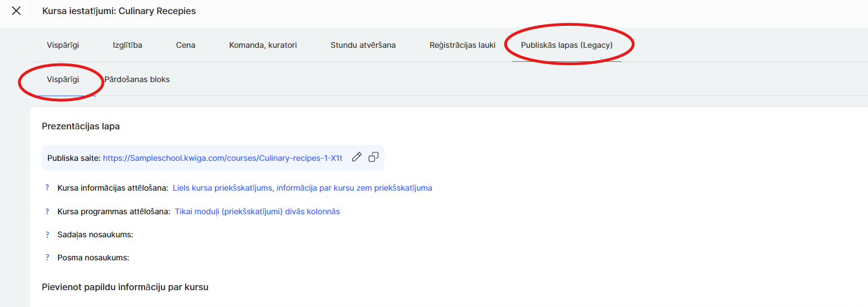This screenshot has width=868, height=307.
Task: Select the Komanda, kuratori tab
Action: click(263, 45)
